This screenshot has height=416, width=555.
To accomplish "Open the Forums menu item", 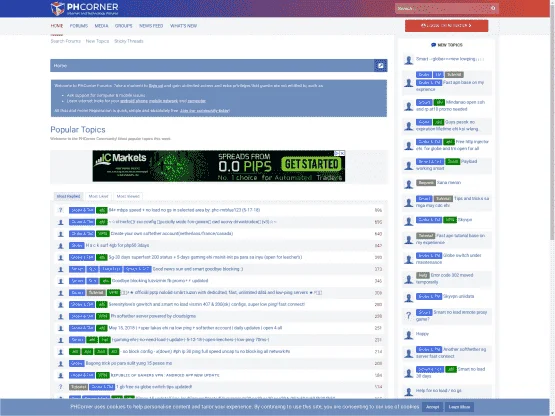I will point(79,26).
